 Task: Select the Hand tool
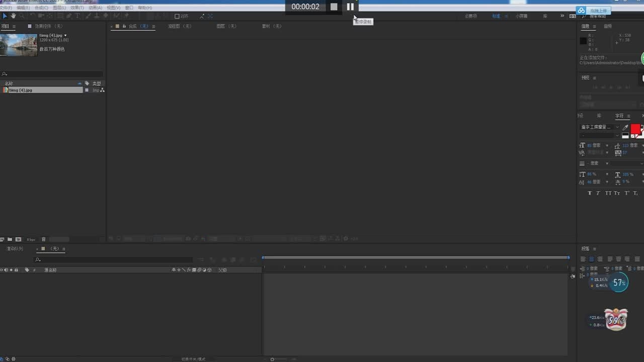pyautogui.click(x=13, y=16)
